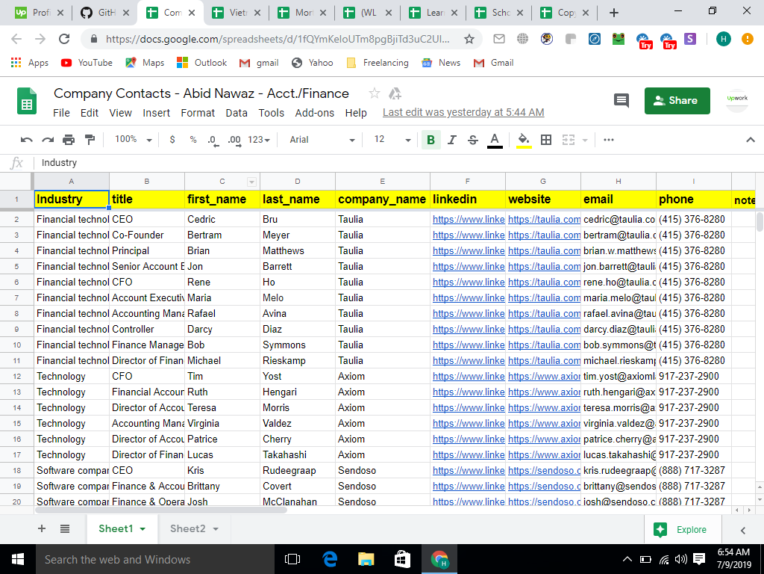Open the Format menu
764x574 pixels.
[x=197, y=113]
